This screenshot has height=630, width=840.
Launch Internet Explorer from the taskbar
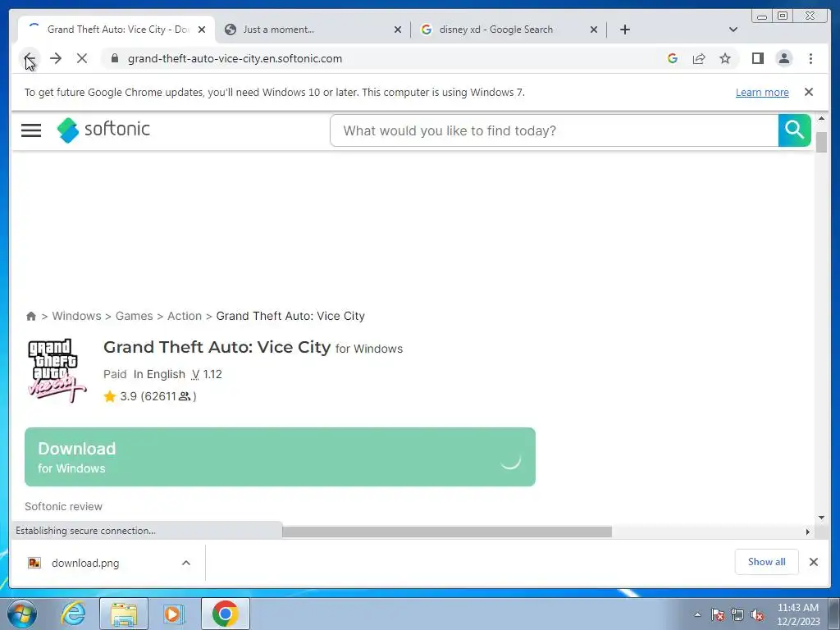pos(73,614)
